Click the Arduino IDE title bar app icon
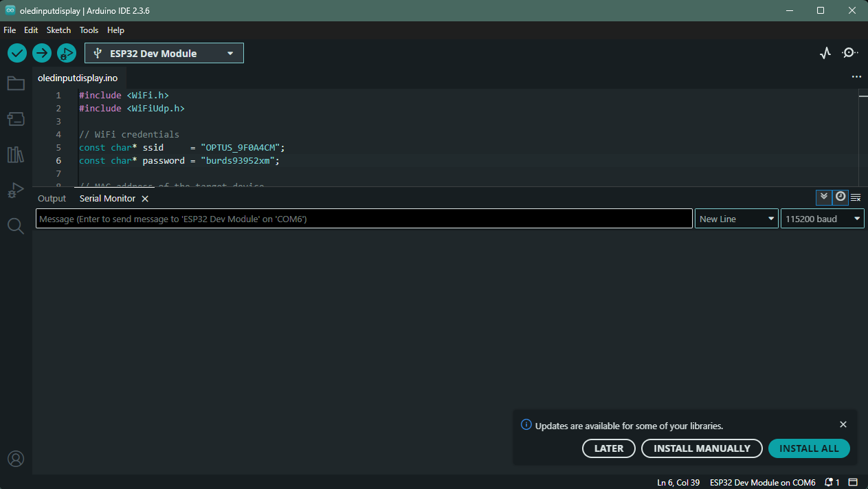868x489 pixels. point(10,10)
